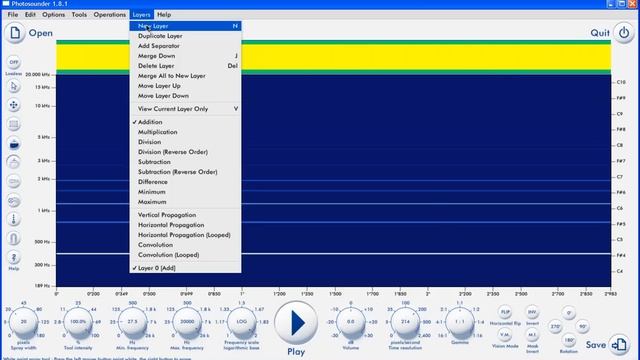Select Convolution mode
Screen dimensions: 640x360
[185, 245]
